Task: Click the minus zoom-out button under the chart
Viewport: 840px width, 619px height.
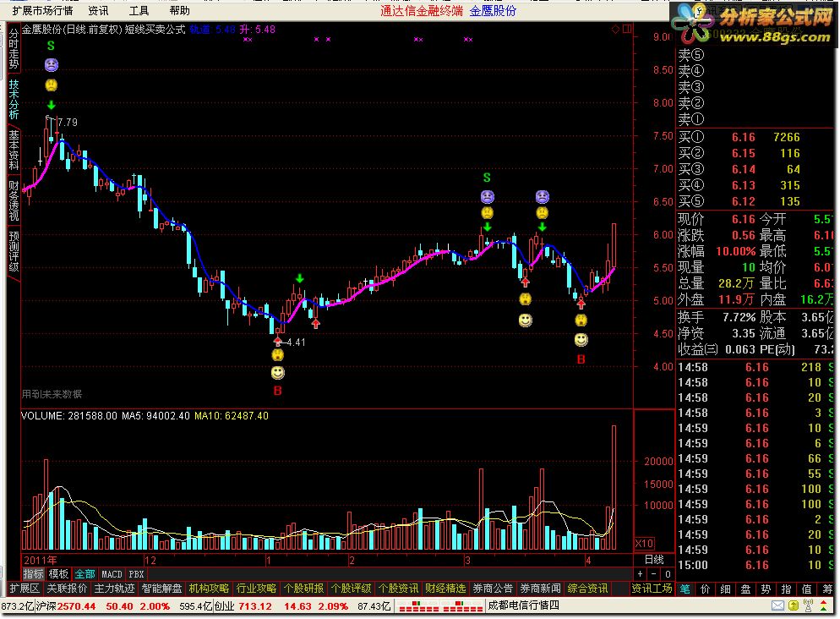Action: 653,574
